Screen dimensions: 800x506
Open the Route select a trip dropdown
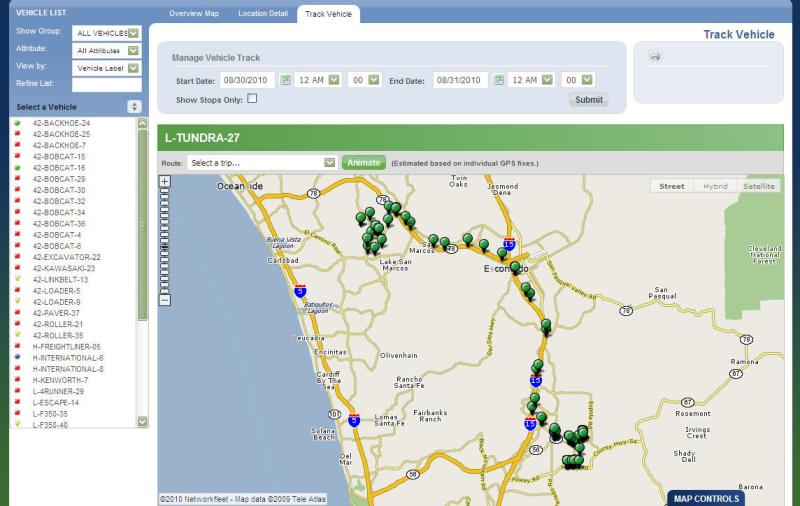point(329,162)
